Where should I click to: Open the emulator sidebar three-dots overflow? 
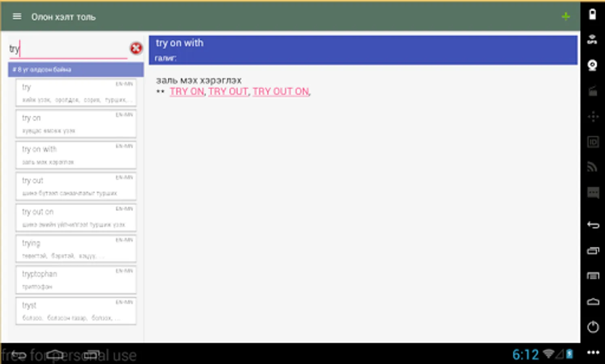coord(593,352)
